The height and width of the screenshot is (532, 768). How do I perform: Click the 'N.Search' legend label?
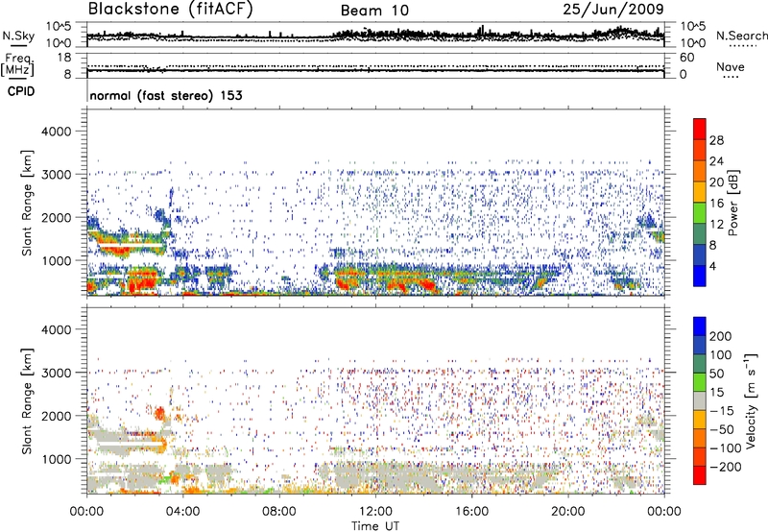coord(741,36)
